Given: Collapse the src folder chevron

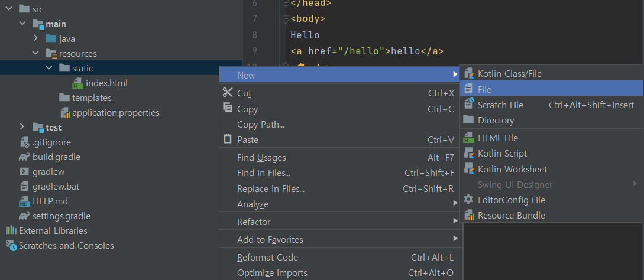Looking at the screenshot, I should [9, 9].
